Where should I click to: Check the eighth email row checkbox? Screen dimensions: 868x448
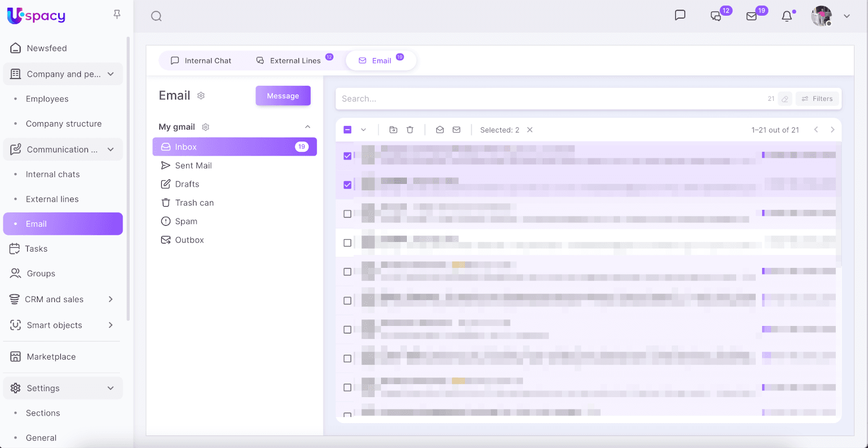tap(348, 359)
